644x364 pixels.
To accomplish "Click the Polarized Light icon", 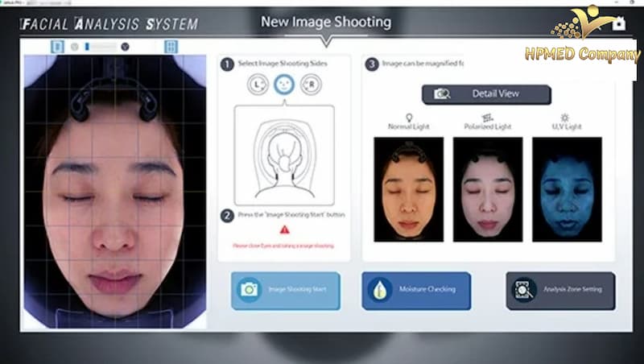I will coord(487,118).
